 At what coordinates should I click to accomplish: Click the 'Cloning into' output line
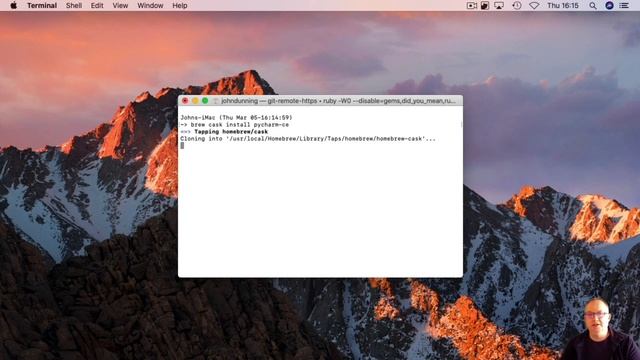(x=308, y=139)
